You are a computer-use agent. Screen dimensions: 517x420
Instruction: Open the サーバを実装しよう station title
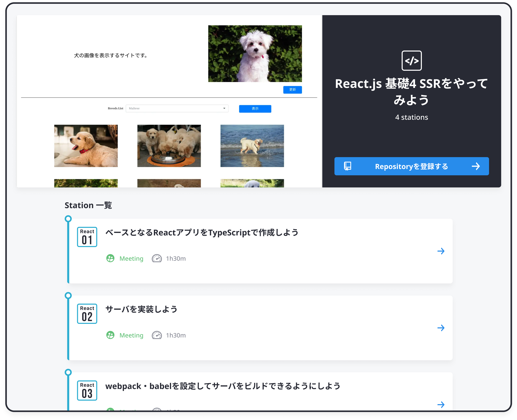tap(141, 309)
